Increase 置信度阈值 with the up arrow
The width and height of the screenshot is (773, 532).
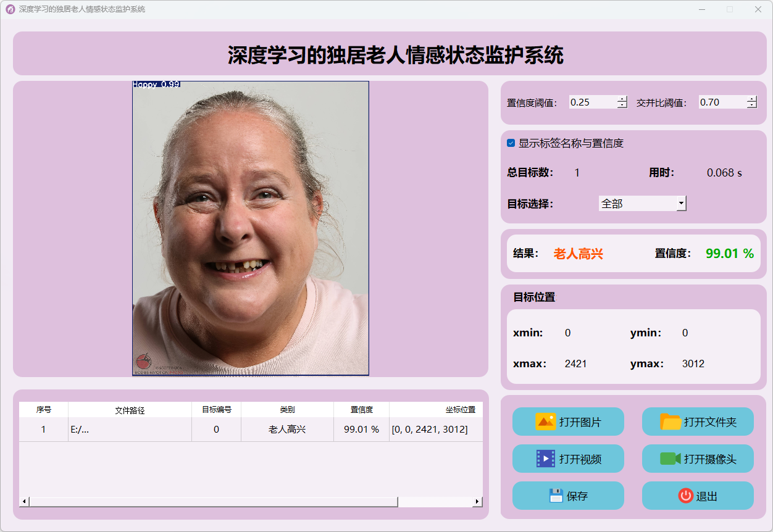(622, 99)
